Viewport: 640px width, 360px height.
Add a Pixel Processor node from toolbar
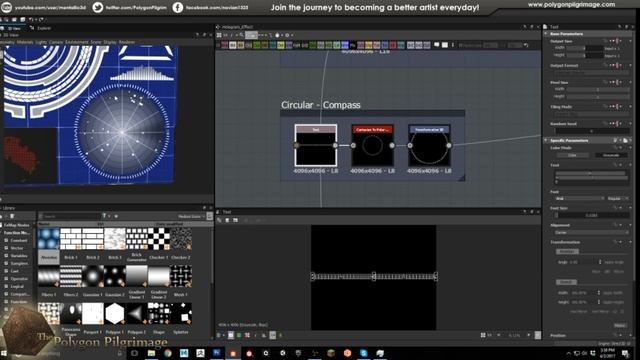(353, 45)
